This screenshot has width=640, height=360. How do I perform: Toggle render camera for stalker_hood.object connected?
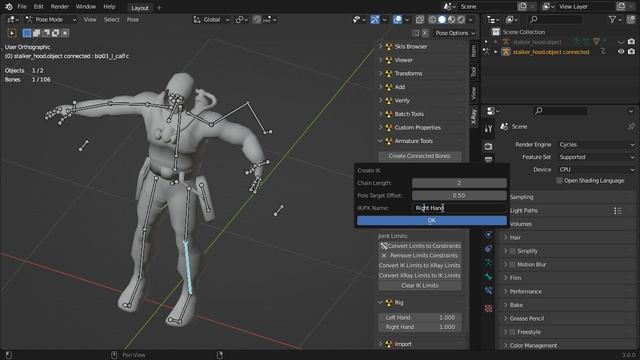coord(631,52)
